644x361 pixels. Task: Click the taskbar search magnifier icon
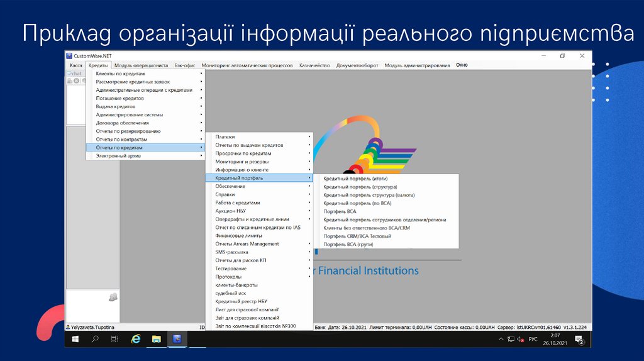[x=95, y=339]
